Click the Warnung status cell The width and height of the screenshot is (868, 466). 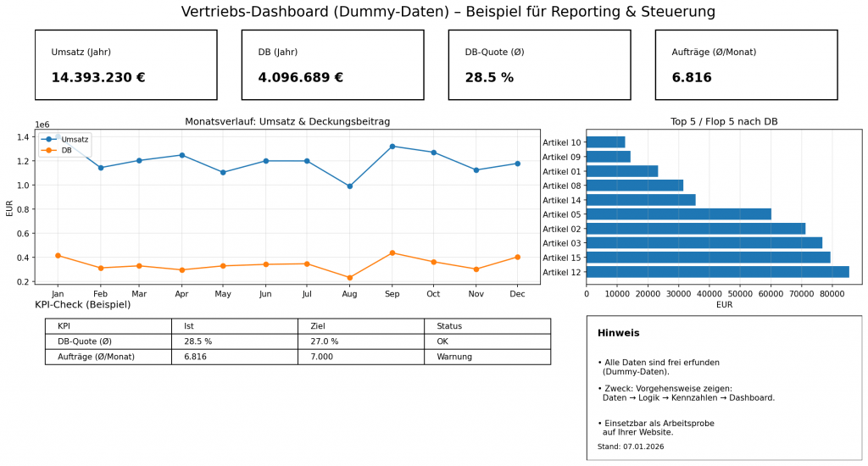pos(487,357)
